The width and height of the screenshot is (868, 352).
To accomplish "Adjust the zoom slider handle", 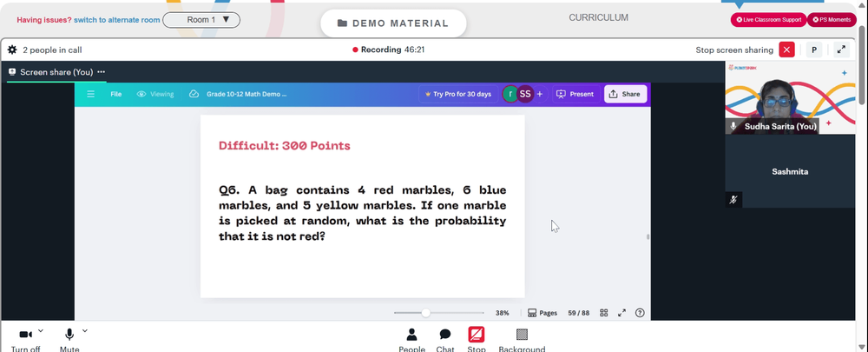I will tap(425, 313).
